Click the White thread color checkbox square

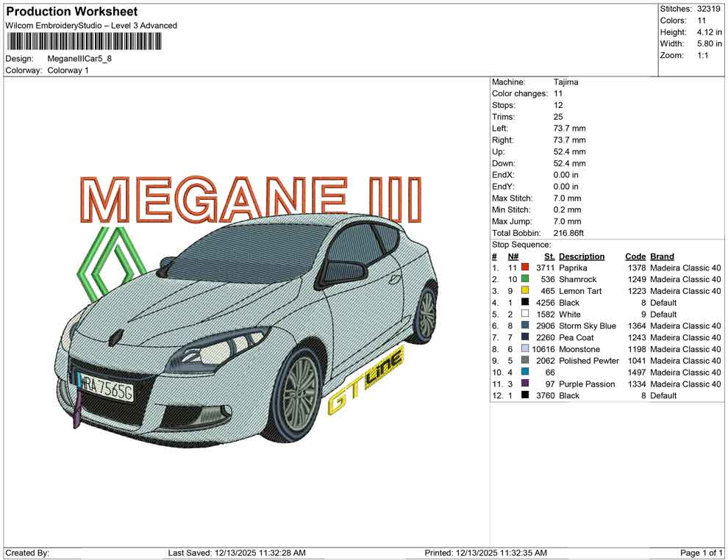point(525,314)
